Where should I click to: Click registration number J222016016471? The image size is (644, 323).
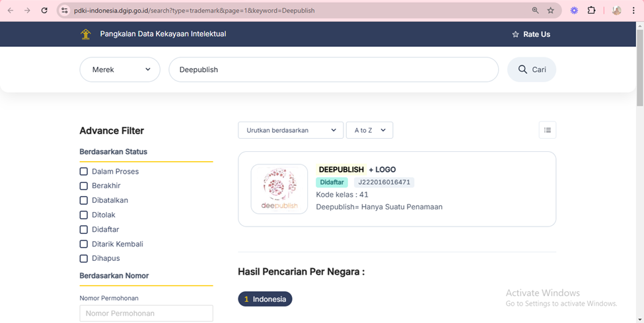(x=384, y=182)
